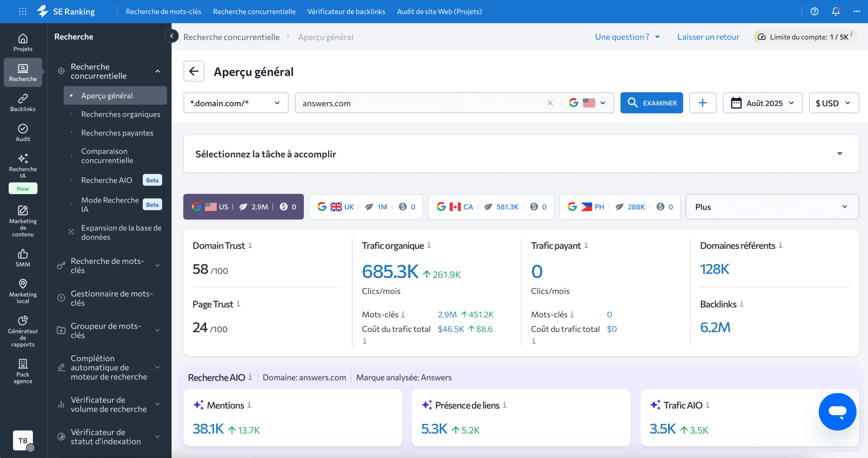The width and height of the screenshot is (868, 458).
Task: Open Marketing local sidebar item
Action: 23,291
